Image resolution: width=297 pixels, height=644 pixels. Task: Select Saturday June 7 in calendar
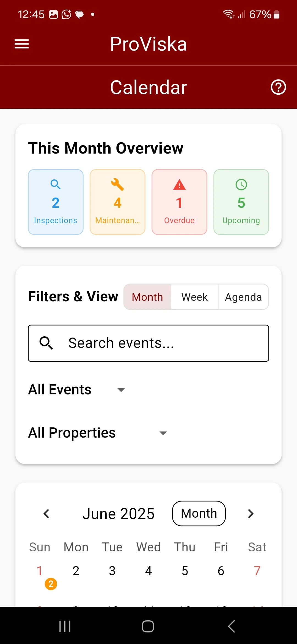[x=257, y=571]
